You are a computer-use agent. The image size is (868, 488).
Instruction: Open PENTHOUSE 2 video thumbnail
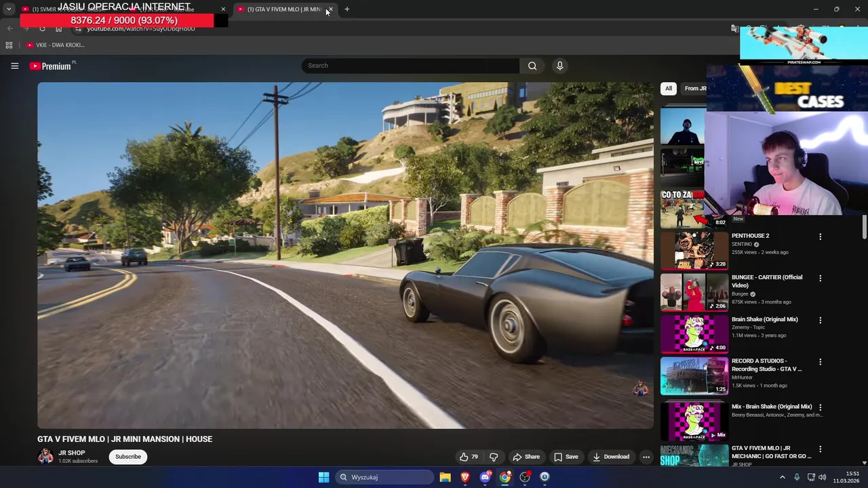694,250
